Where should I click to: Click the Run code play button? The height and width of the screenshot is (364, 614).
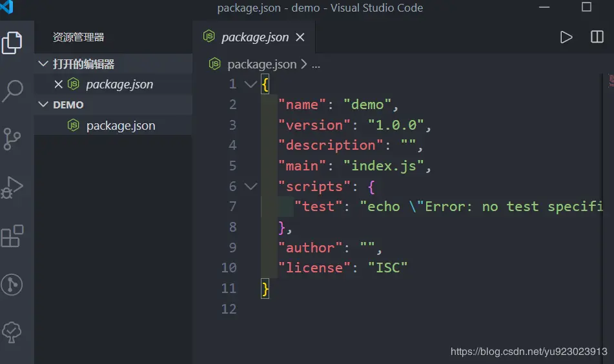pyautogui.click(x=566, y=37)
